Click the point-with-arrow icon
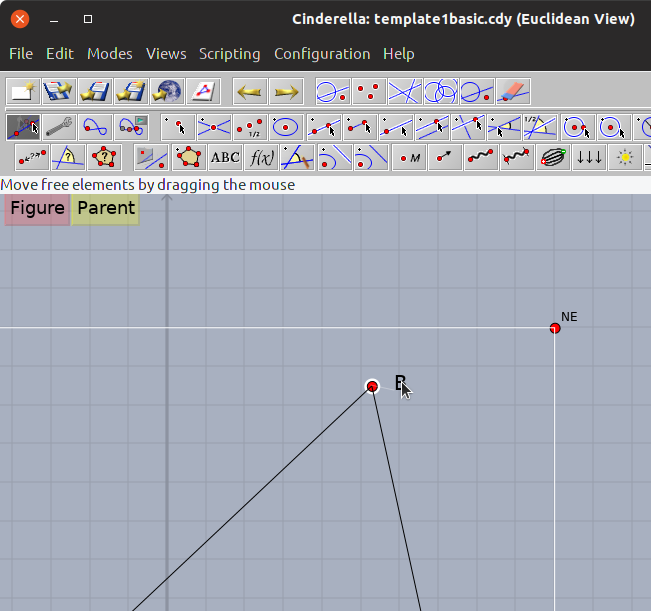 (445, 157)
